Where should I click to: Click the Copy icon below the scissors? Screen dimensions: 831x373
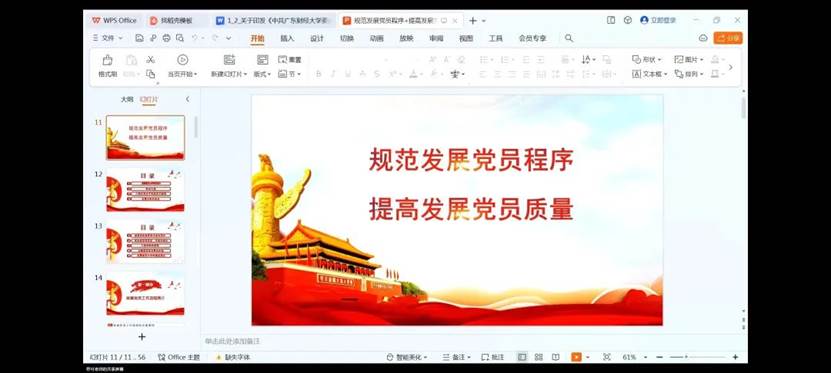(151, 74)
